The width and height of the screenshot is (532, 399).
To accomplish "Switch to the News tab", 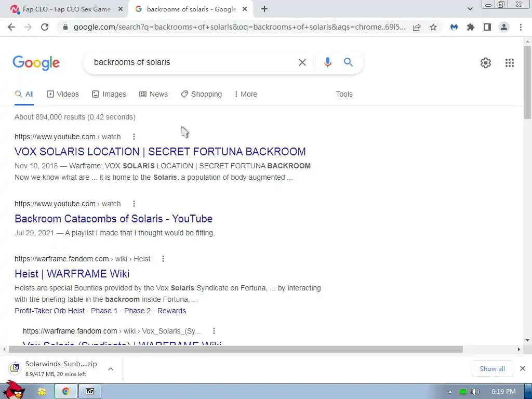I will (x=153, y=95).
